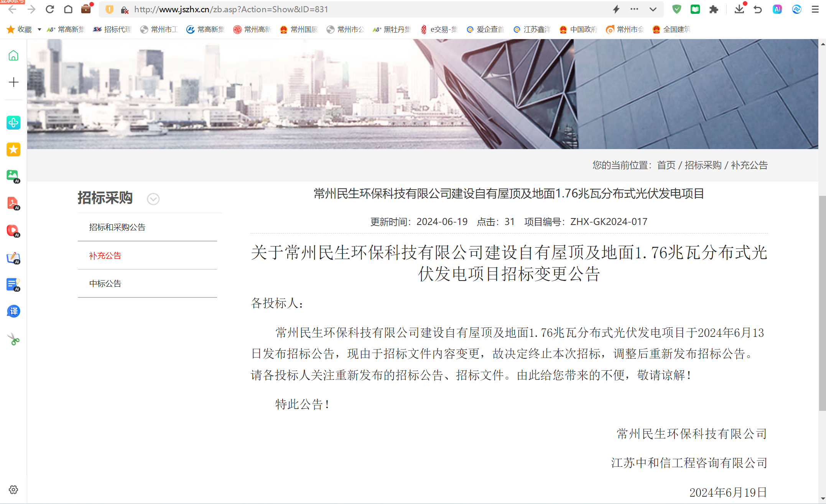Click signature 江苏中和信工程咨询有限公司 text
This screenshot has height=504, width=826.
[x=689, y=463]
